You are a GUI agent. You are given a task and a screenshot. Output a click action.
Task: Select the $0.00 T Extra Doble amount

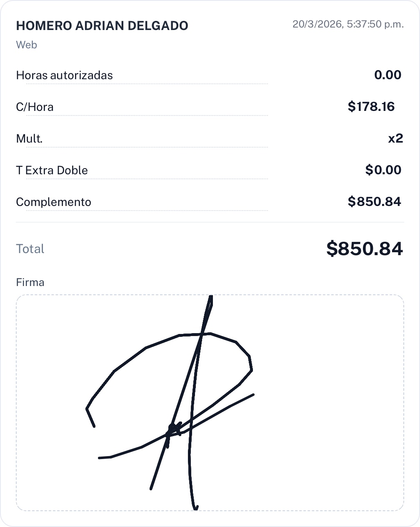383,170
